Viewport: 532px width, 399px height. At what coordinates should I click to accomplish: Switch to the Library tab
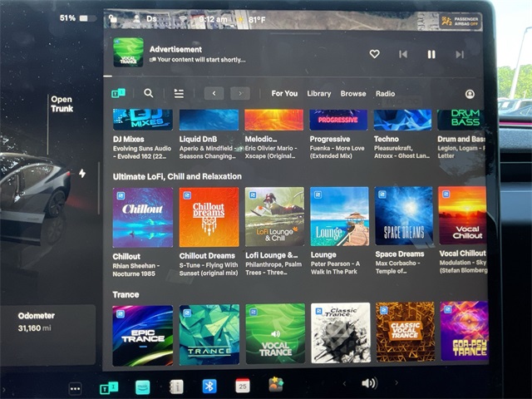(x=319, y=94)
